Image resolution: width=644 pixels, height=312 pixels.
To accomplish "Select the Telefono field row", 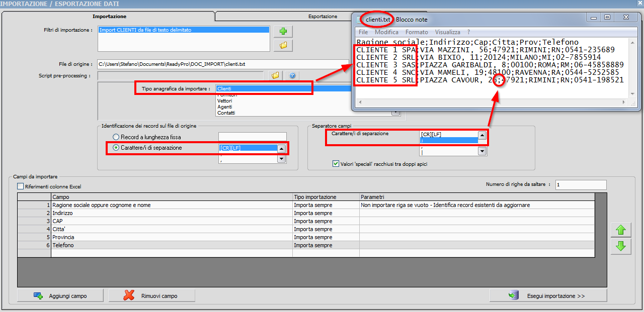I will (306, 245).
